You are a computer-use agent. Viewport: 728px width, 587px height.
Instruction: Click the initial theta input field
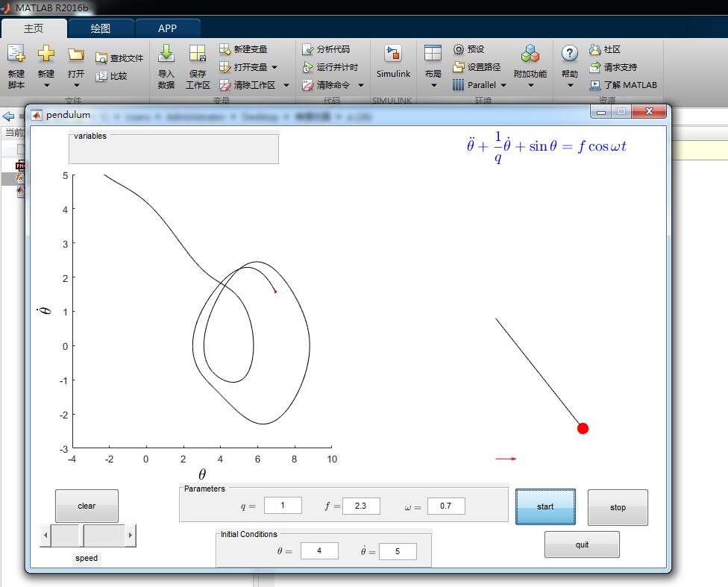(319, 550)
